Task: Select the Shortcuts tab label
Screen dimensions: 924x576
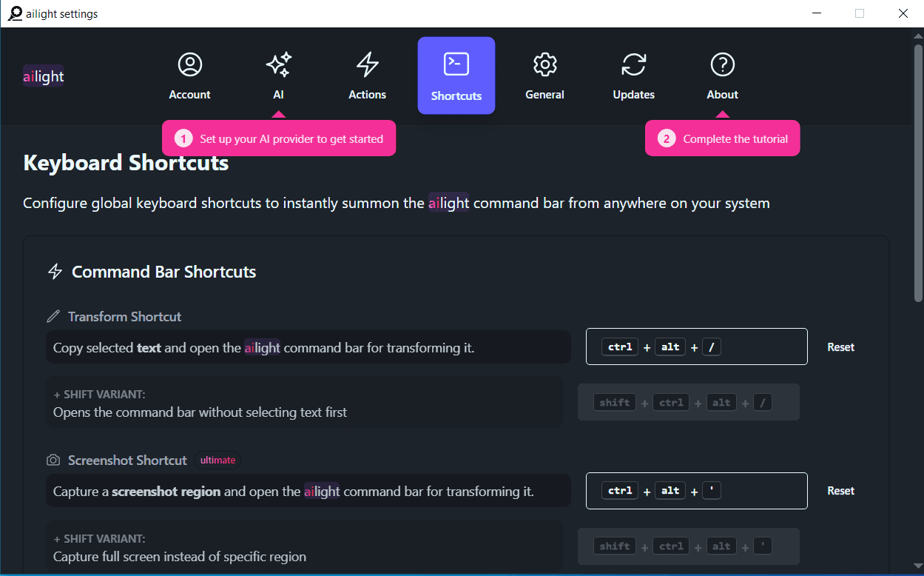Action: click(456, 96)
